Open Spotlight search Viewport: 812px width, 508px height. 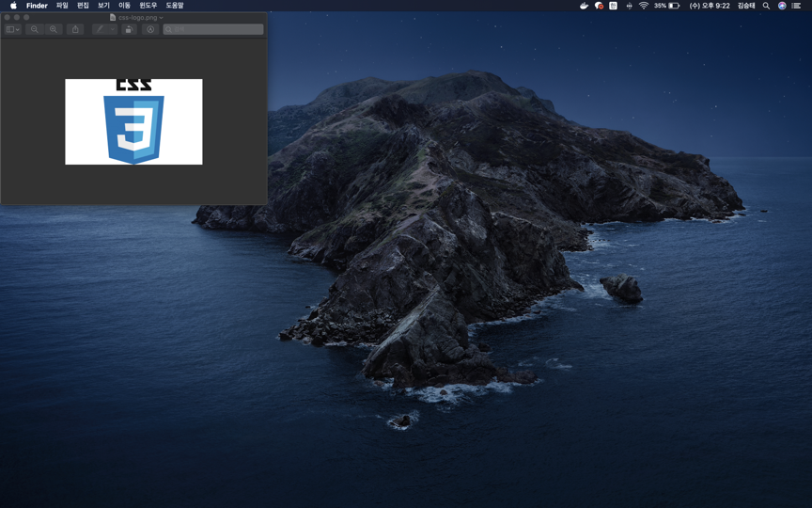[x=767, y=6]
